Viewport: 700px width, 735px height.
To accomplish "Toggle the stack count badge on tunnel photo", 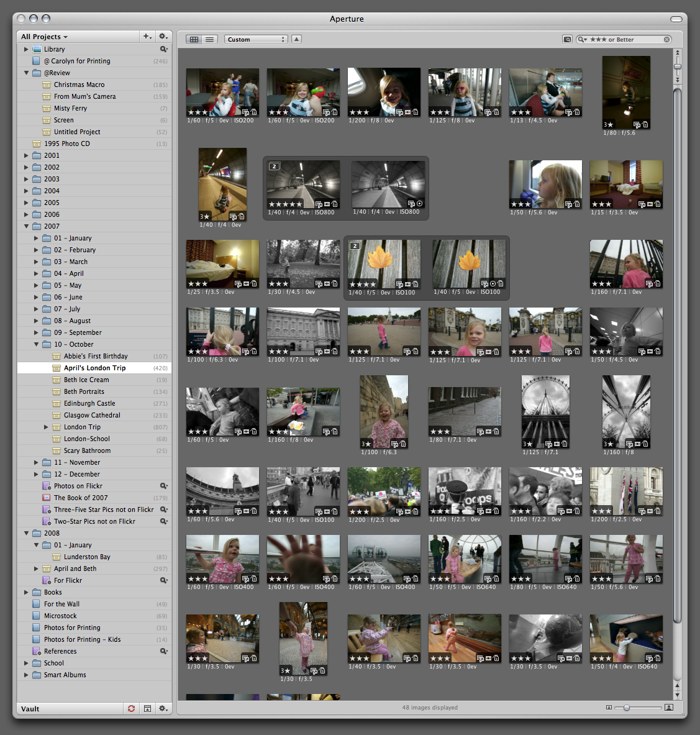I will [x=274, y=167].
